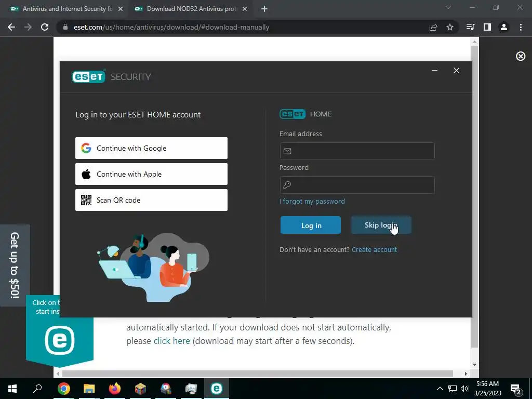Show hidden system tray icons
Viewport: 532px width, 399px height.
click(440, 389)
